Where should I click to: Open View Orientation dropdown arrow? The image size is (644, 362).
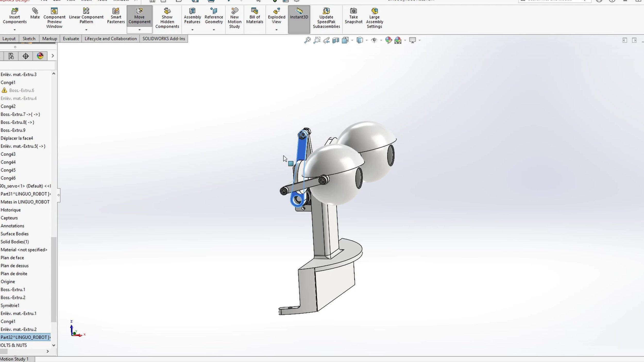click(352, 40)
